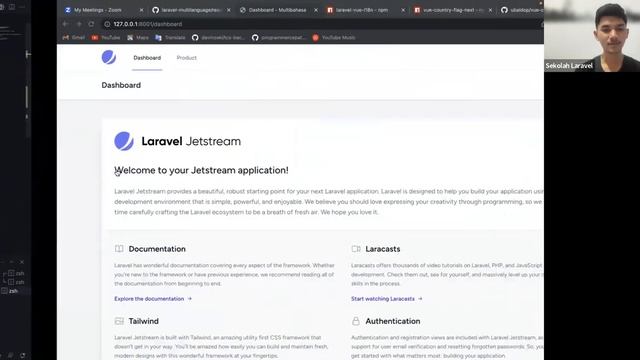
Task: Close the My Meetings - Zoom tab
Action: click(x=141, y=10)
